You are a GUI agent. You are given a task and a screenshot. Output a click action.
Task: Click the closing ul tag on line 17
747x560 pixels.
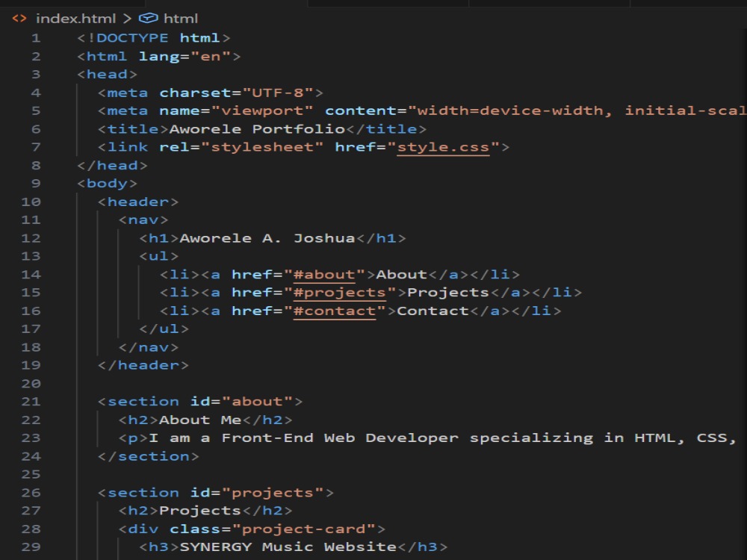point(164,329)
